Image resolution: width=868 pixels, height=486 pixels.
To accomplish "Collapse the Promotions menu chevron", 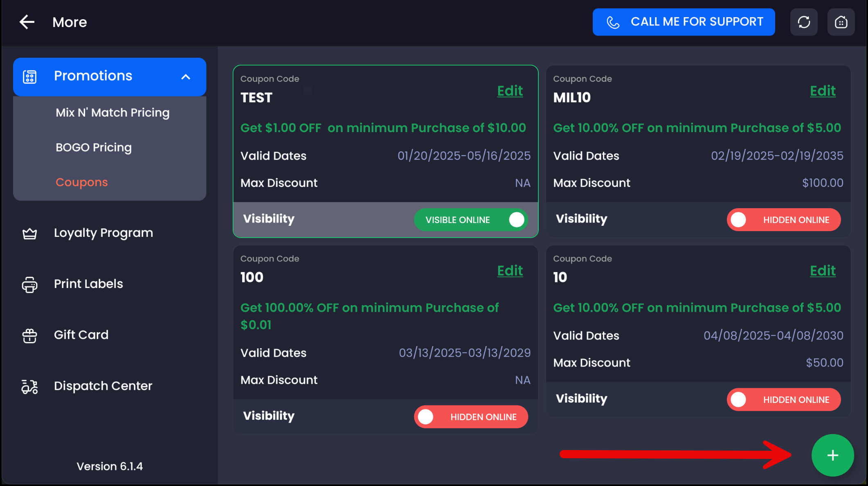I will click(186, 77).
